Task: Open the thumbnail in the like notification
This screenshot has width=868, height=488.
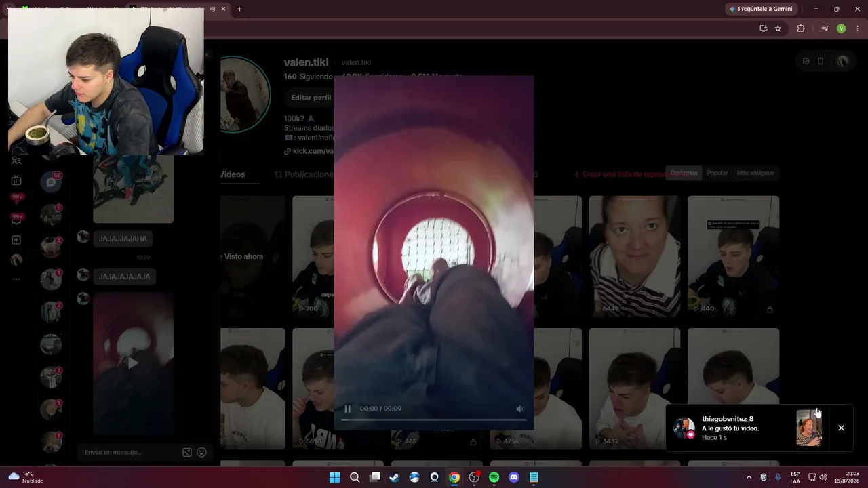Action: 808,428
